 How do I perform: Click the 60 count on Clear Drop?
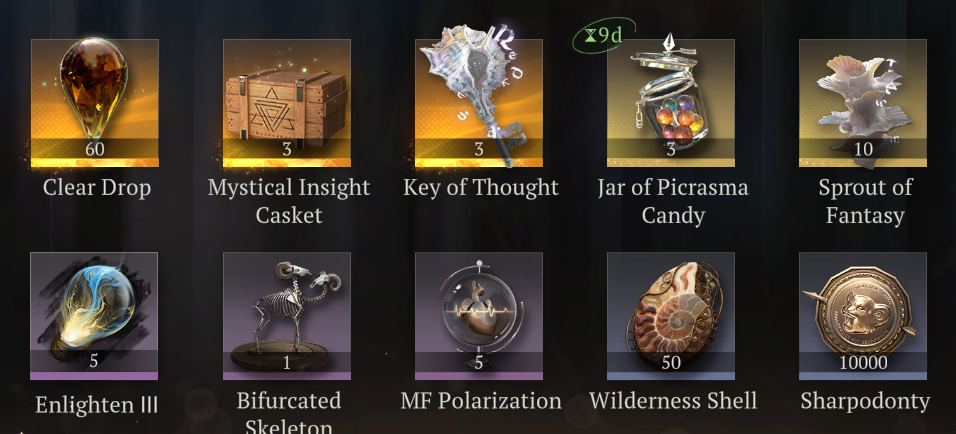95,149
